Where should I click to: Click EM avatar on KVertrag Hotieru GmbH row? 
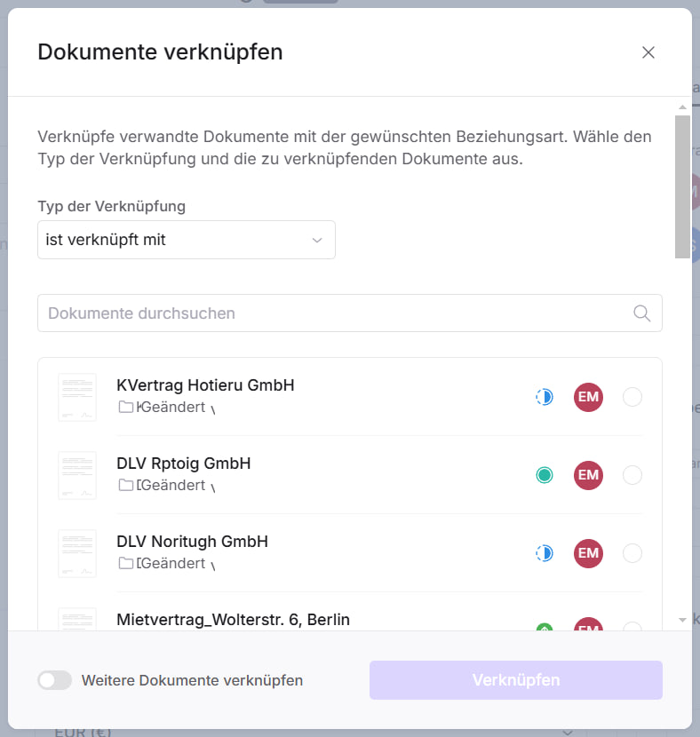coord(588,397)
